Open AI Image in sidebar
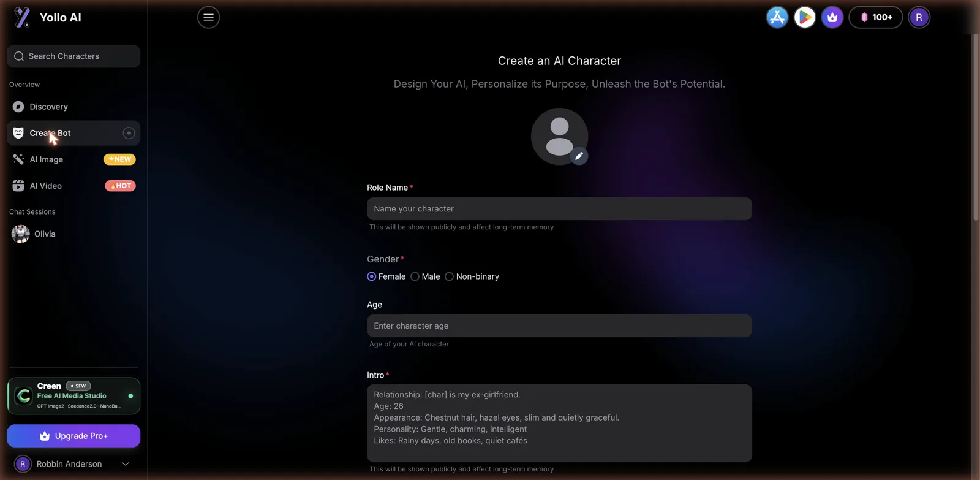Image resolution: width=980 pixels, height=480 pixels. (x=73, y=159)
